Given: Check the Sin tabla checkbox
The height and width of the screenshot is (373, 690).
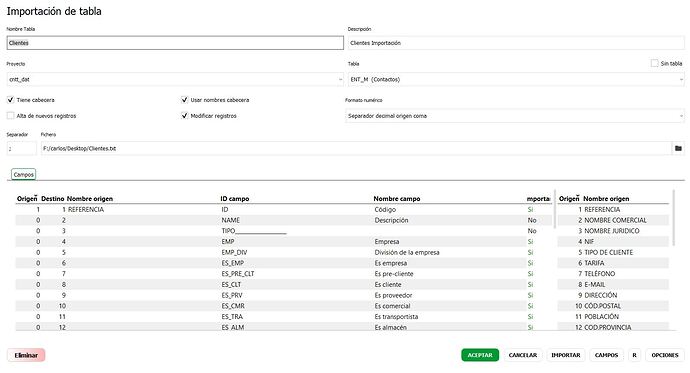Looking at the screenshot, I should pyautogui.click(x=654, y=63).
